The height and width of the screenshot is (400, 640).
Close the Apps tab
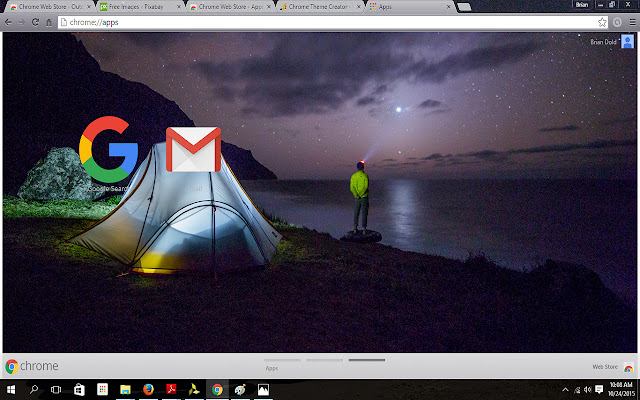coord(449,7)
